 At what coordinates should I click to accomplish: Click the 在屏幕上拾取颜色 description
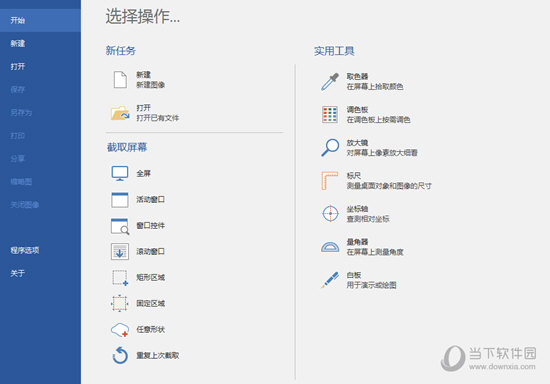tap(375, 86)
